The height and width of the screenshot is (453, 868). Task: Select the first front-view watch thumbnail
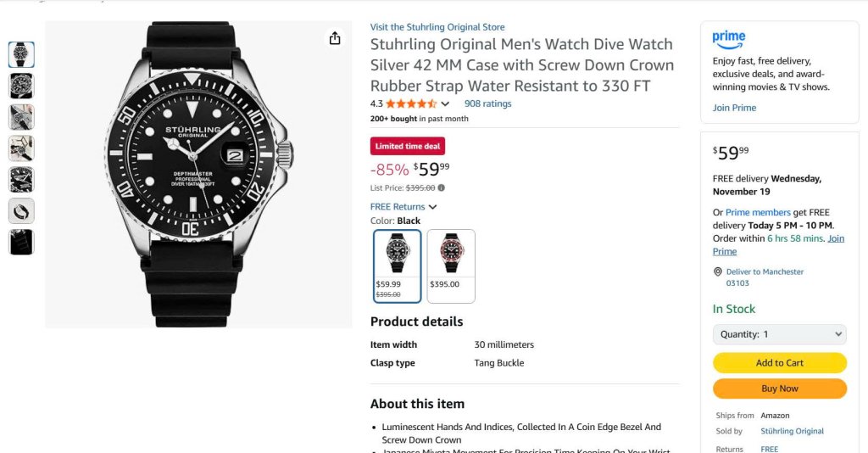(21, 54)
